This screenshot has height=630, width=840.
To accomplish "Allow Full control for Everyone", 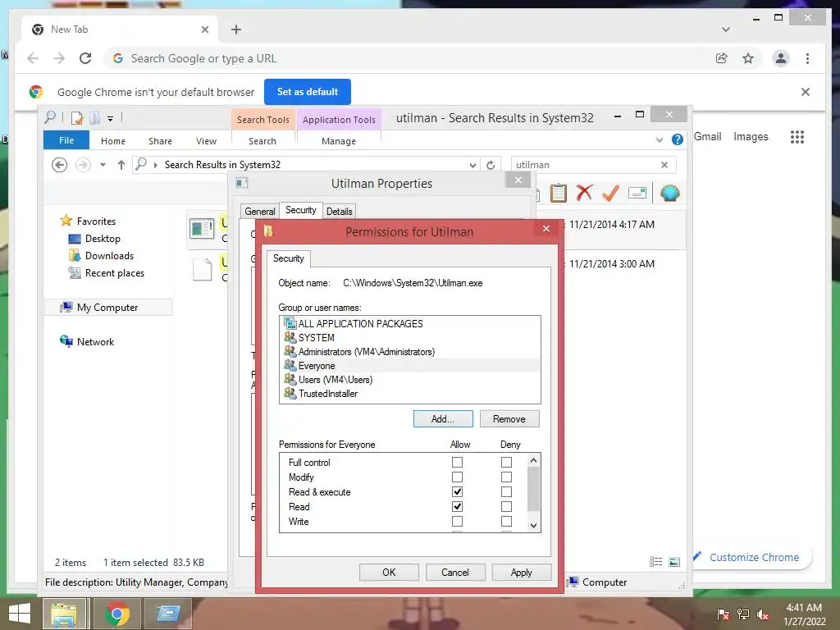I will pos(457,462).
